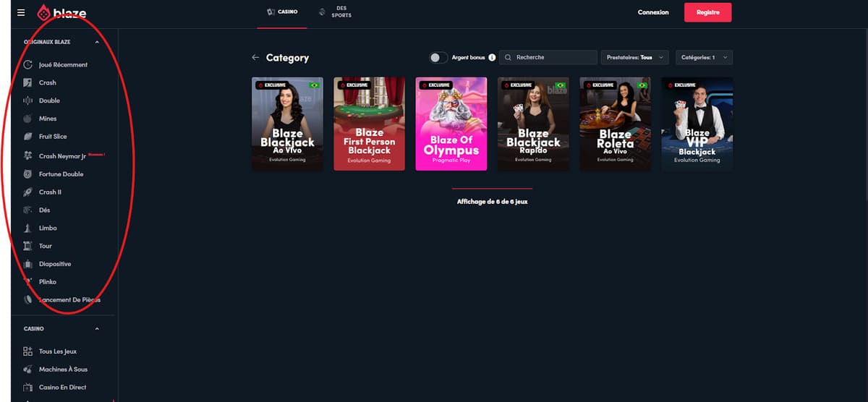The image size is (868, 402).
Task: Collapse the Originaux Blaze section
Action: [x=97, y=42]
